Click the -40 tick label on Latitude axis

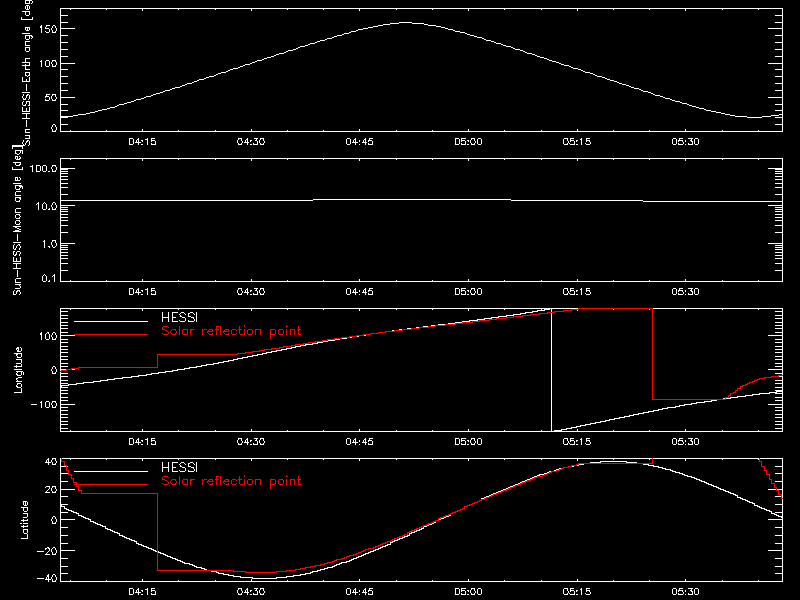point(47,579)
